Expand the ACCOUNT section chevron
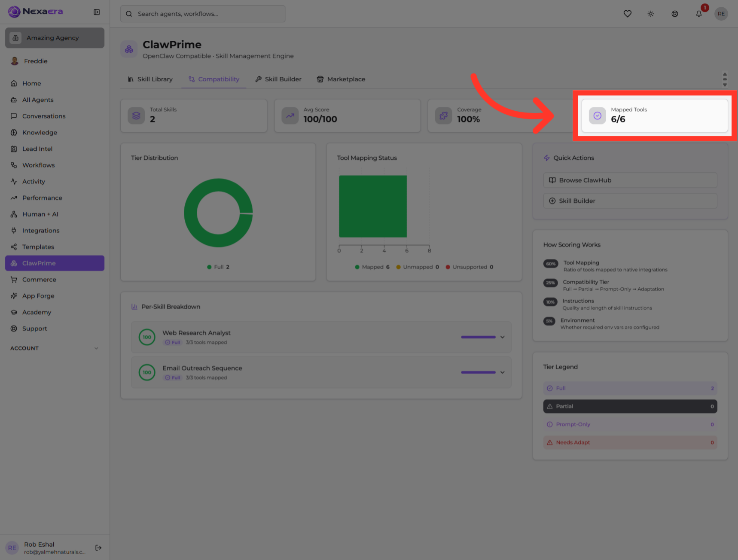The image size is (738, 560). pyautogui.click(x=96, y=348)
